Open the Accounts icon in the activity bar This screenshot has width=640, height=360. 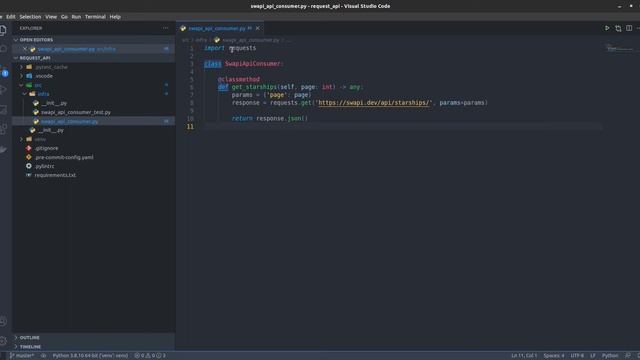coord(3,322)
